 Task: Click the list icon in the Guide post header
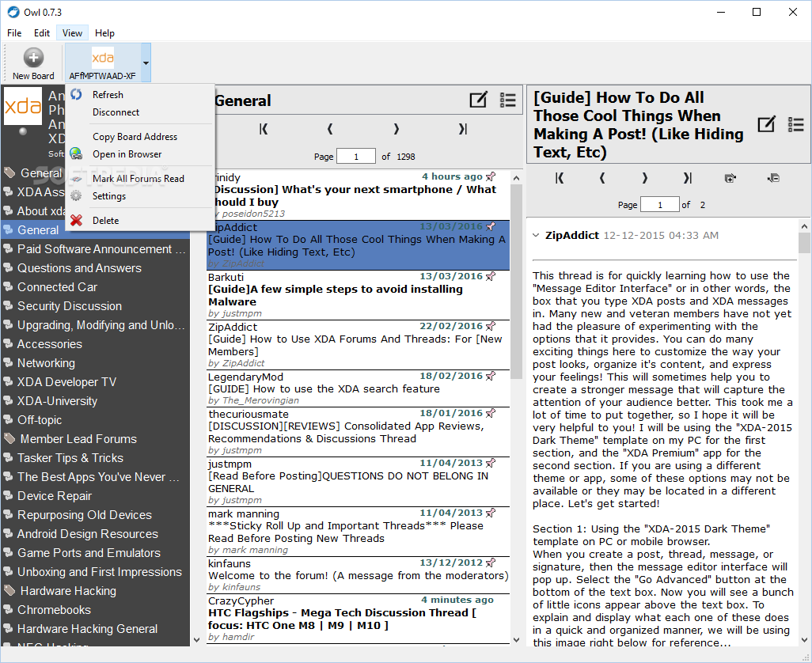(x=795, y=124)
